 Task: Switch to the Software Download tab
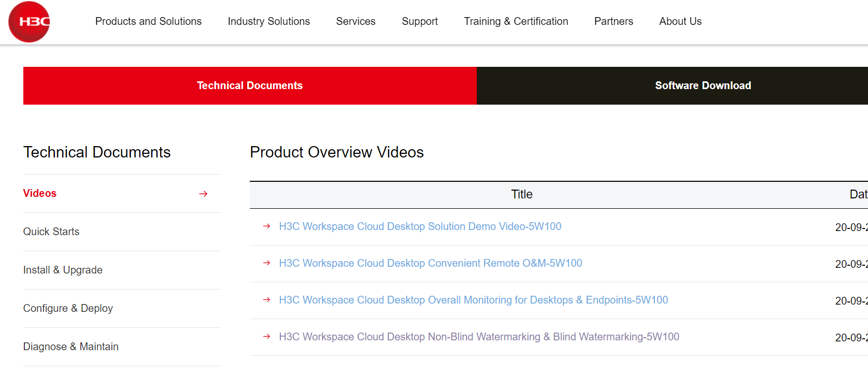click(703, 85)
